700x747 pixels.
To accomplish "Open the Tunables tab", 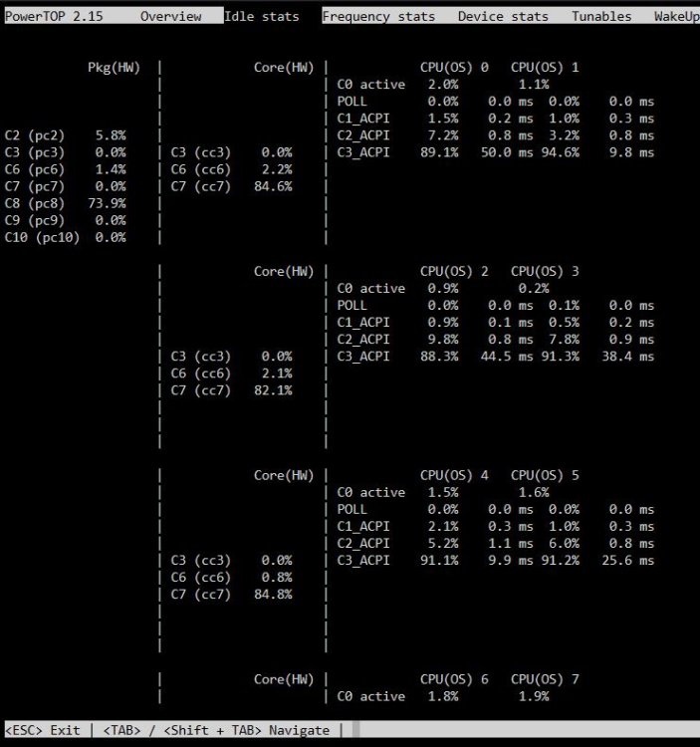I will coord(601,16).
